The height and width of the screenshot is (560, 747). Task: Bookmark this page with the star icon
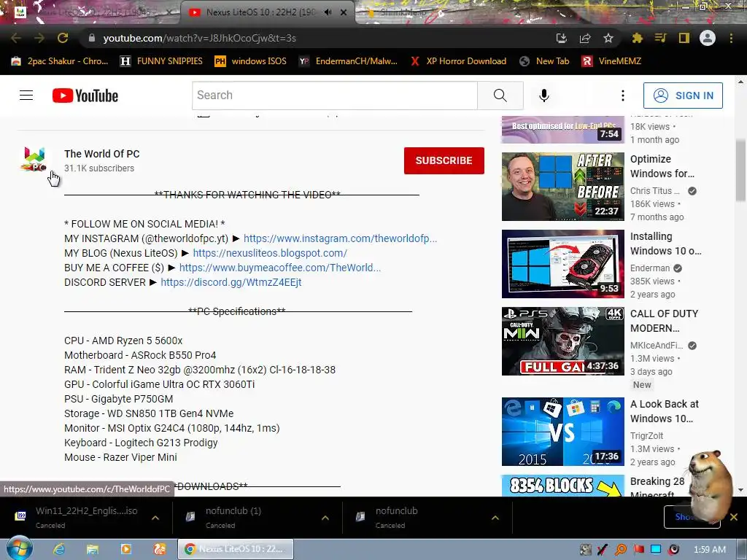point(608,38)
